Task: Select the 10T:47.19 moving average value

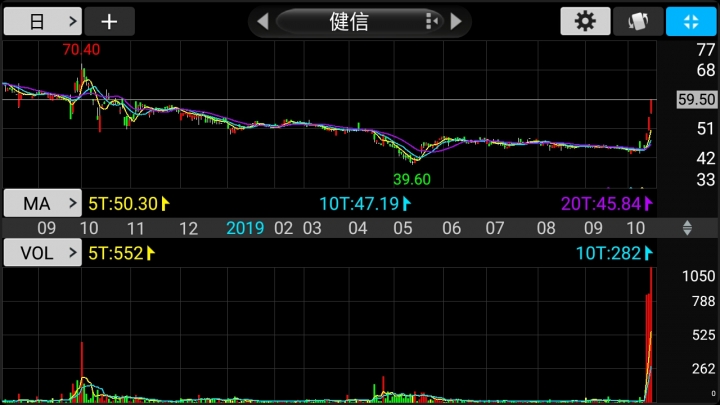Action: coord(365,203)
